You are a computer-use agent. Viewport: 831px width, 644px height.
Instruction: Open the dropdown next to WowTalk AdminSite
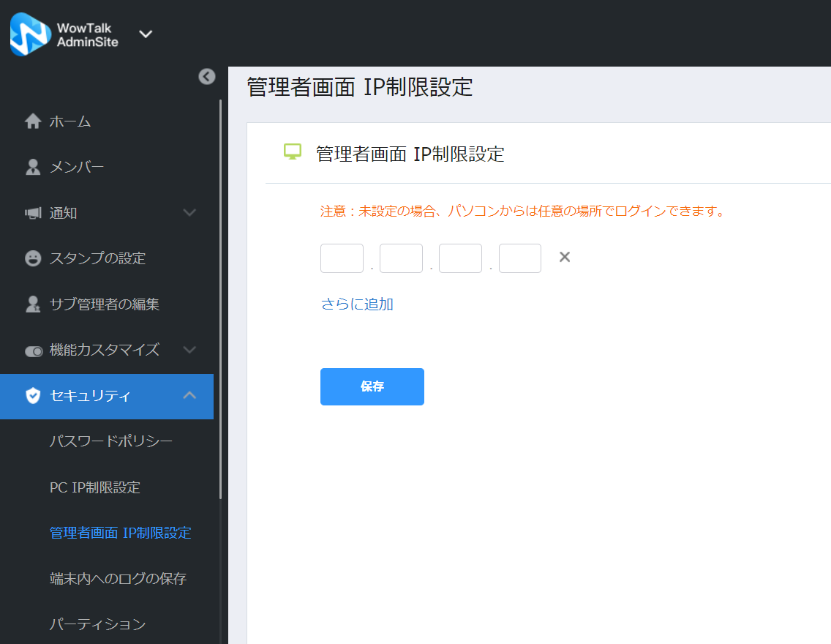click(146, 34)
